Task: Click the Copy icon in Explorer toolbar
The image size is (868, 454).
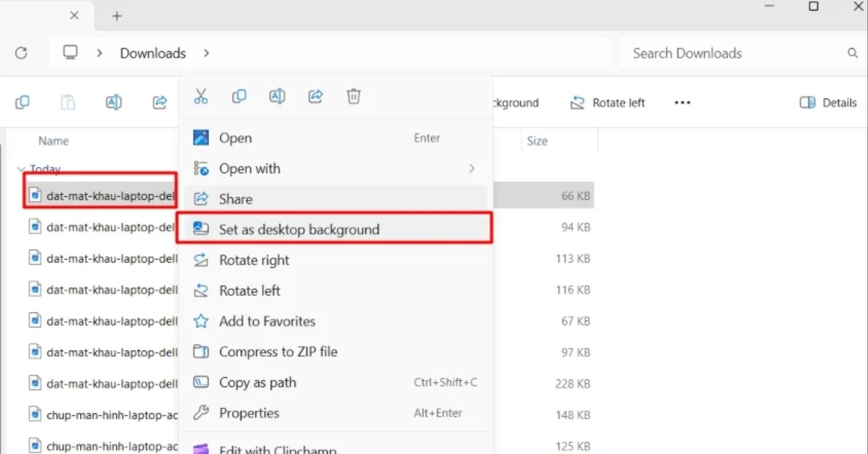Action: click(22, 103)
